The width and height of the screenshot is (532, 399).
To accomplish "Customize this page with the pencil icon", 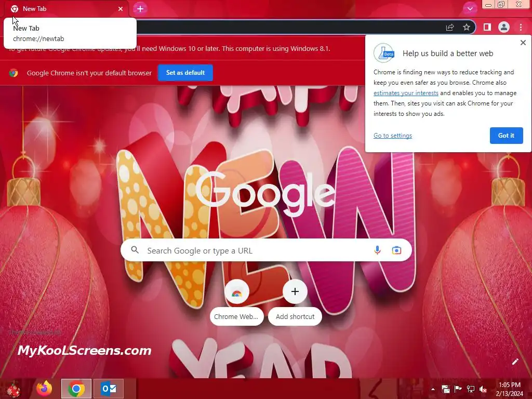I will [x=515, y=362].
